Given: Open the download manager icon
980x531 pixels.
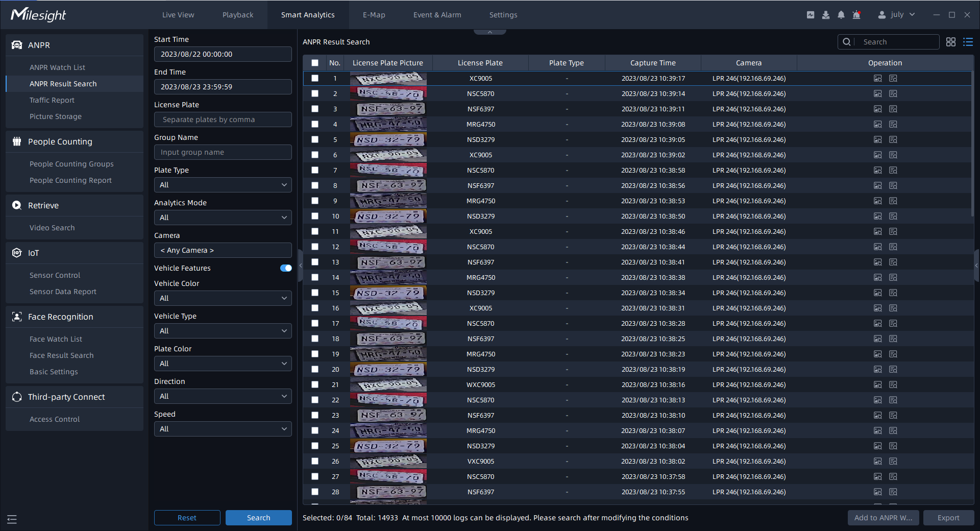Looking at the screenshot, I should click(826, 15).
